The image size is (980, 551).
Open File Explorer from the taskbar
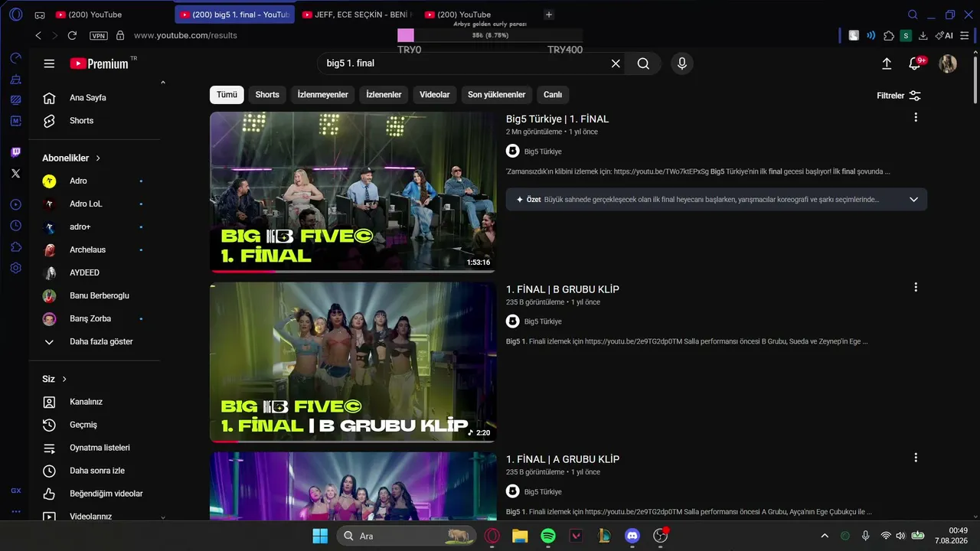click(x=520, y=536)
